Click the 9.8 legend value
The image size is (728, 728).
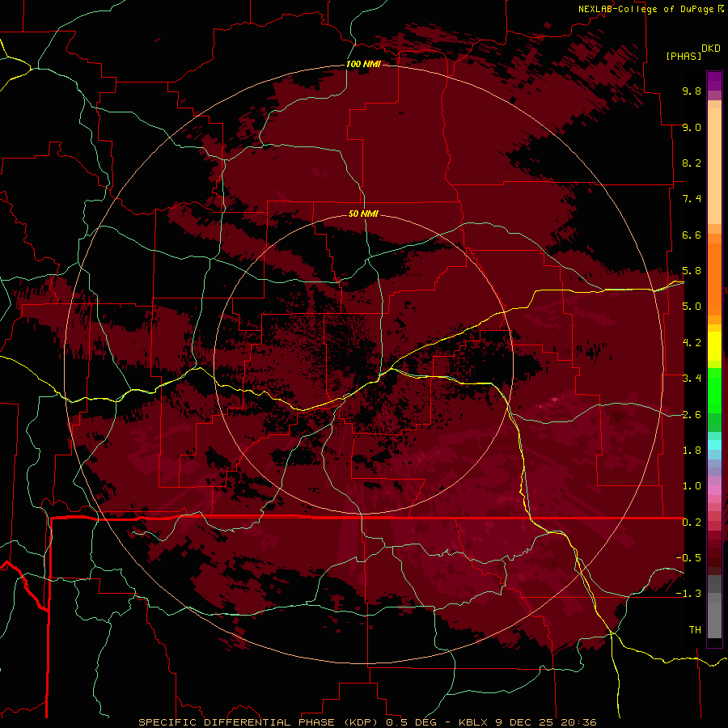(x=692, y=91)
